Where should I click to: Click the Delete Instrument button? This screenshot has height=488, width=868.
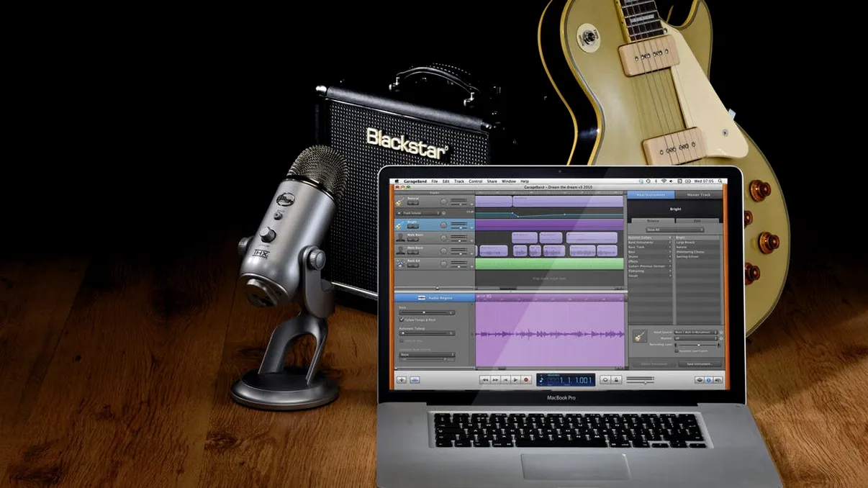[656, 364]
